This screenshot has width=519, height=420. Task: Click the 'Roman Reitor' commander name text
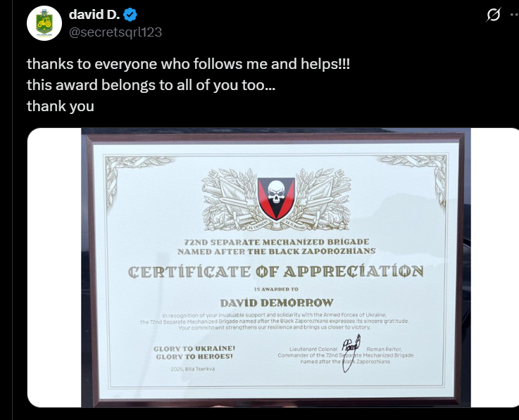pyautogui.click(x=384, y=349)
